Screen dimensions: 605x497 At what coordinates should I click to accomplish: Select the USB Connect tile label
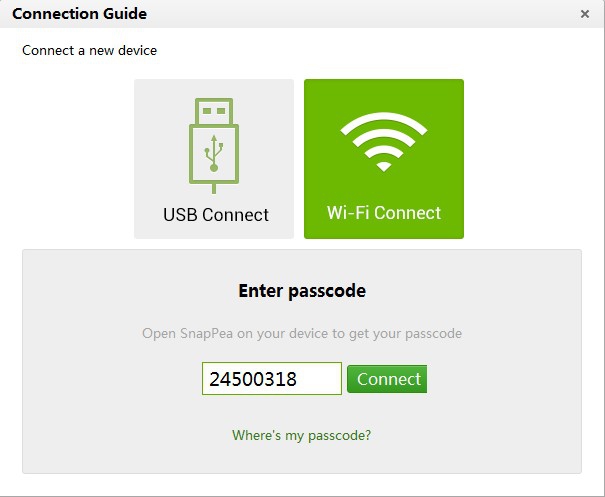(x=215, y=214)
